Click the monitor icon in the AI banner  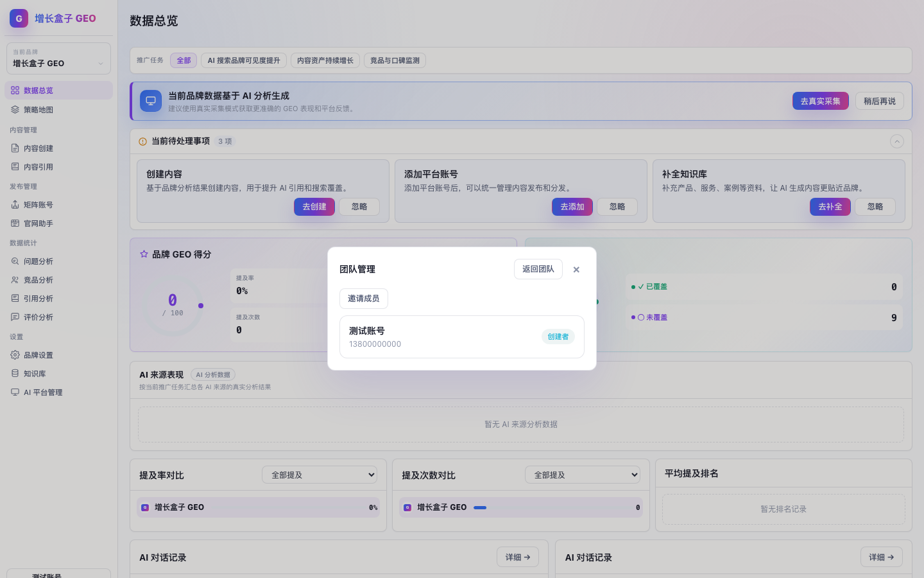coord(151,101)
